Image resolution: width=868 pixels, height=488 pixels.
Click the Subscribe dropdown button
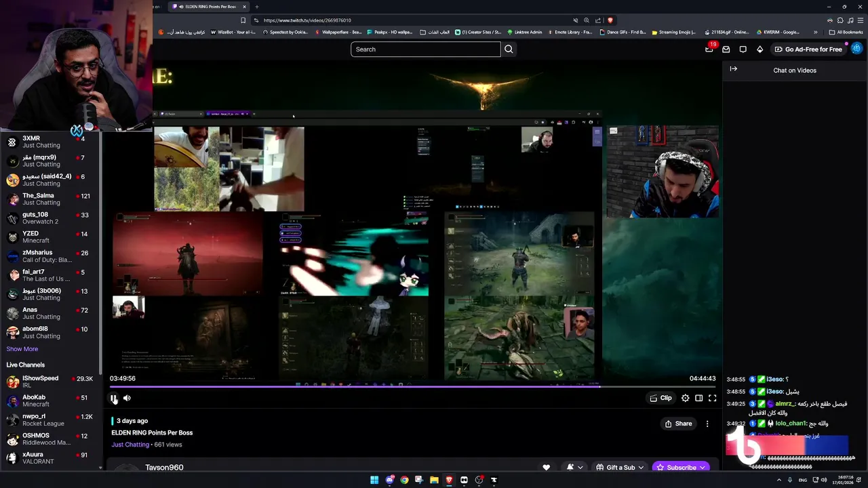[x=680, y=468]
